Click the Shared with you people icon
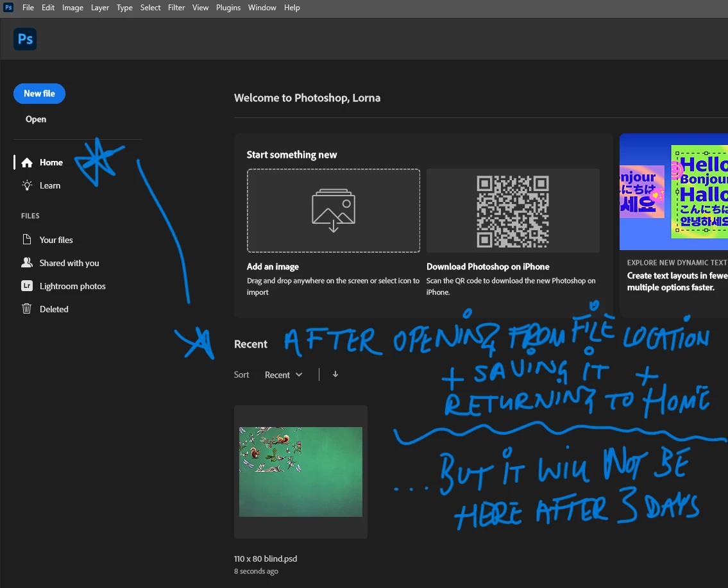Image resolution: width=728 pixels, height=588 pixels. [27, 263]
